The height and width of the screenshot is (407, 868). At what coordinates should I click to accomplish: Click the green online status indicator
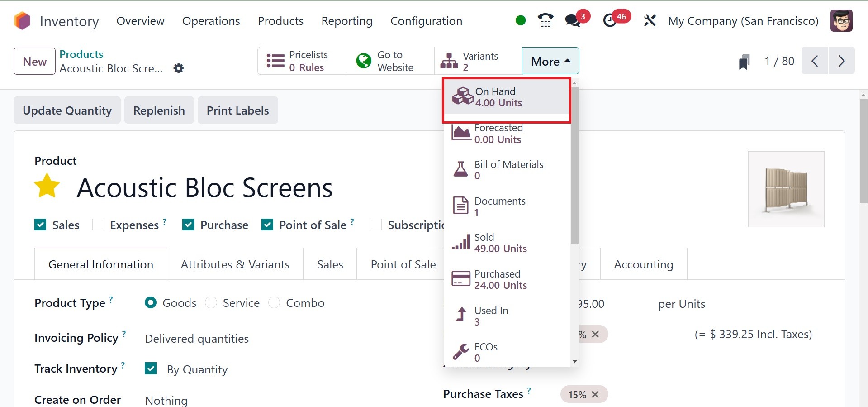[x=521, y=20]
